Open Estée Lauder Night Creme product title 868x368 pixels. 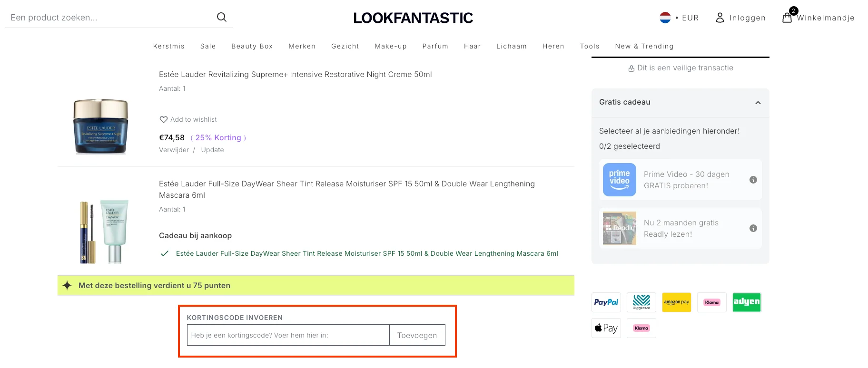(296, 75)
